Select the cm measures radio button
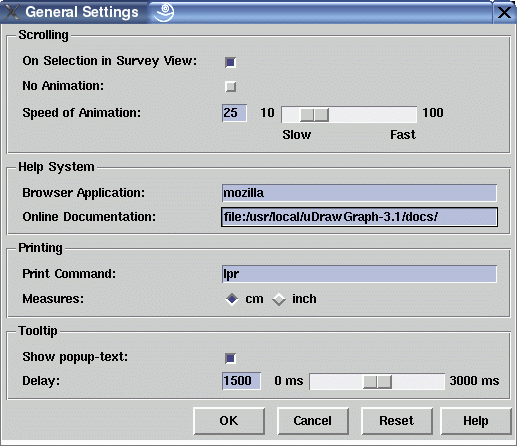The image size is (517, 446). [x=232, y=299]
